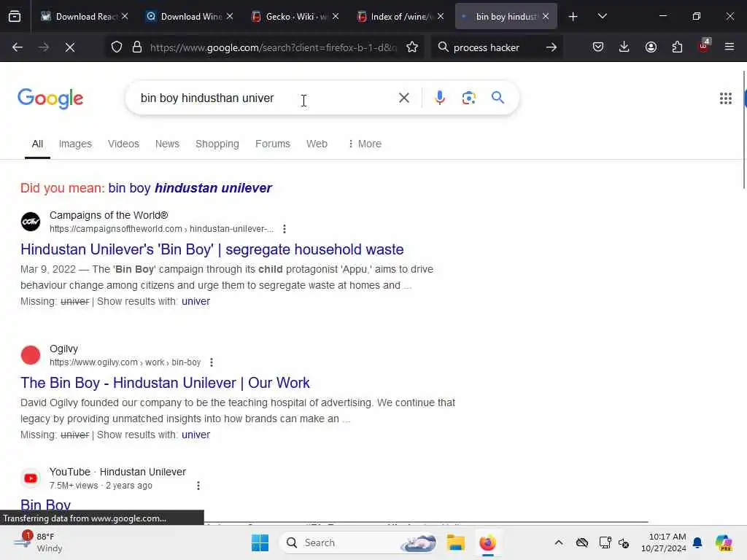Bookmark this page with star
The width and height of the screenshot is (747, 560).
(412, 47)
